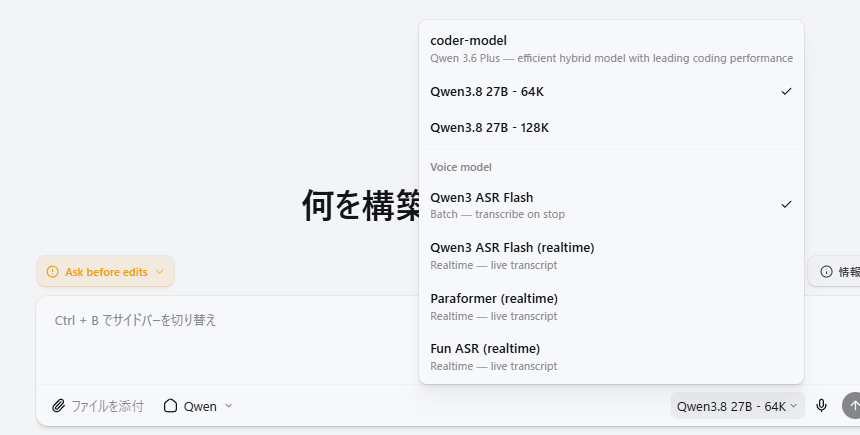Click the warning icon in Ask before edits
The width and height of the screenshot is (860, 435).
(53, 272)
